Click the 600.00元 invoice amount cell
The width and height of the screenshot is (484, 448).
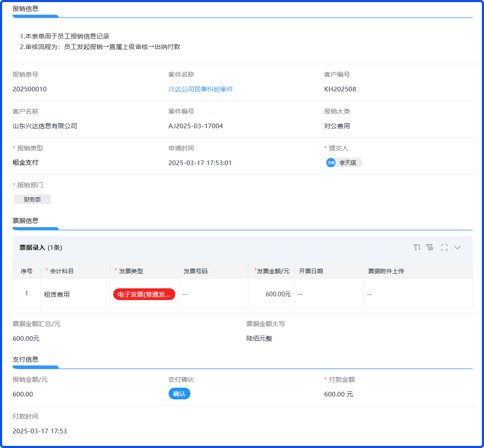tap(278, 294)
